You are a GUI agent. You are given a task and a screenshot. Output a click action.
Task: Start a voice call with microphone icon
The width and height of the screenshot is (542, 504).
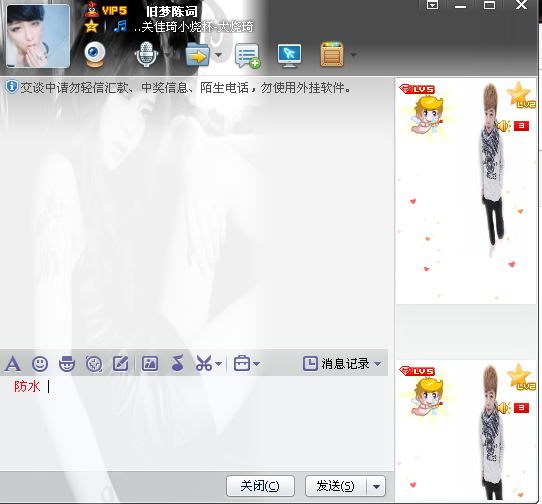(147, 55)
